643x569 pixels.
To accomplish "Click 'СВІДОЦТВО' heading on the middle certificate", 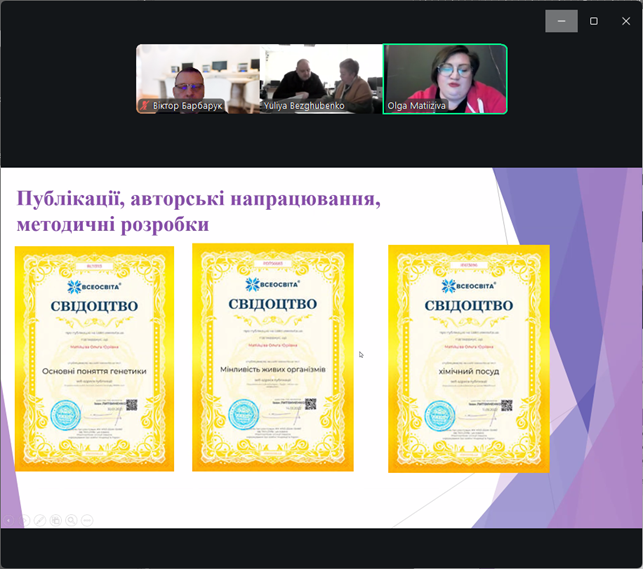I will coord(273,304).
